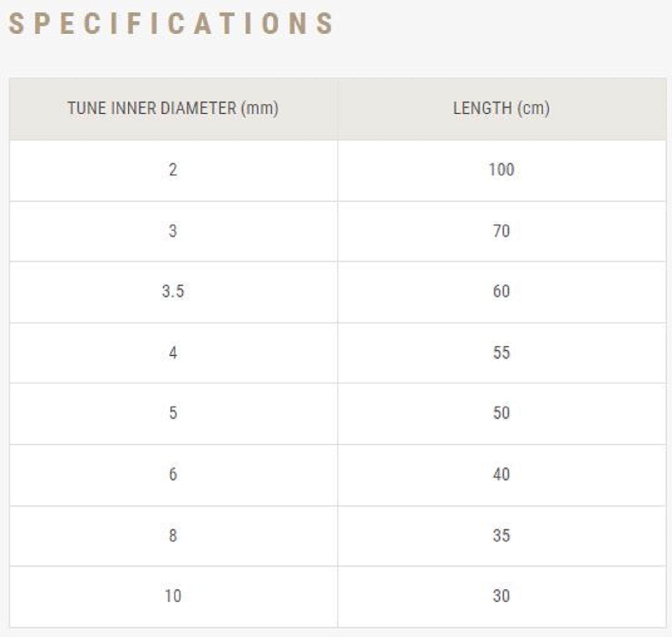The width and height of the screenshot is (672, 637).
Task: Select the diameter cell showing 5
Action: click(173, 413)
